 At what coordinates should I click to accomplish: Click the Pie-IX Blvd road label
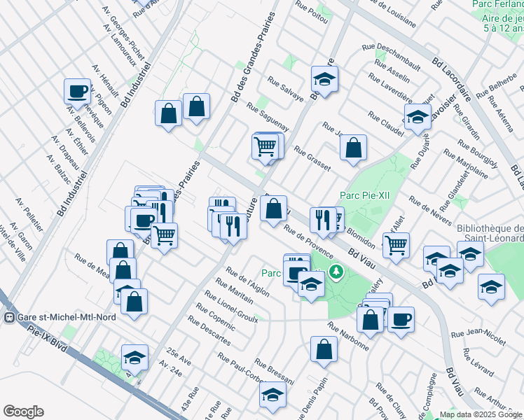click(47, 339)
